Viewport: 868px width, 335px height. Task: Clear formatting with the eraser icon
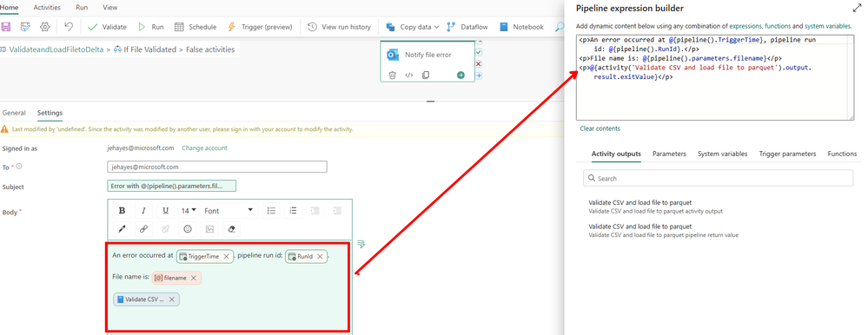[x=231, y=228]
